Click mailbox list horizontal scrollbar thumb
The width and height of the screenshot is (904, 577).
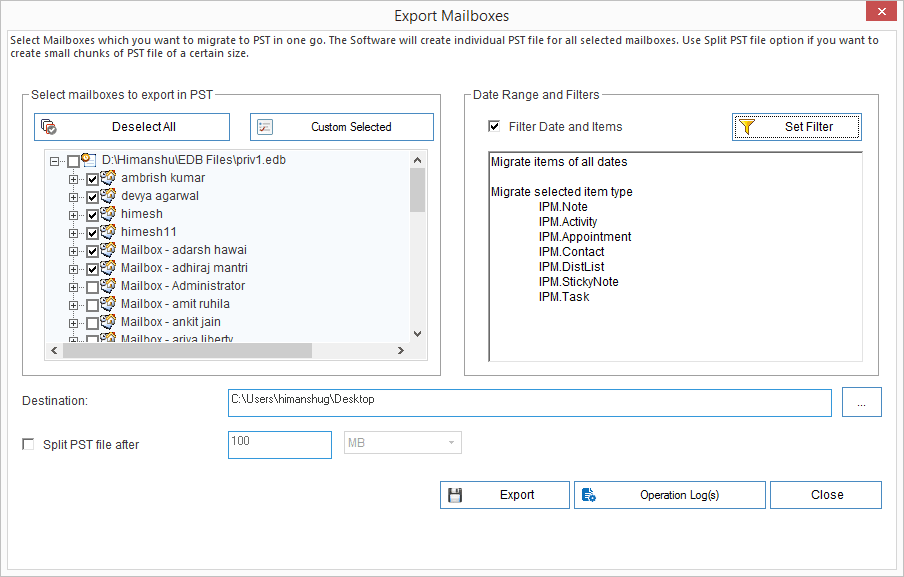click(x=187, y=350)
